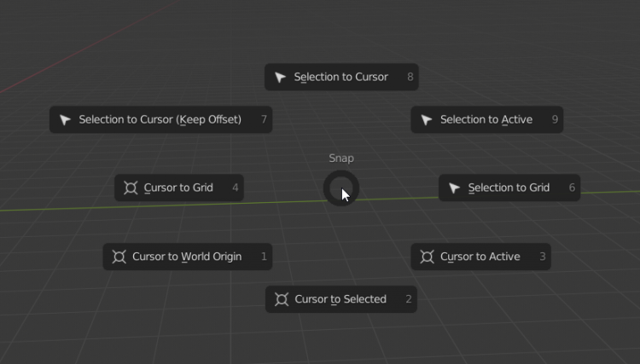Reset cursor using Cursor to World Origin
Image resolution: width=640 pixels, height=364 pixels.
[187, 257]
